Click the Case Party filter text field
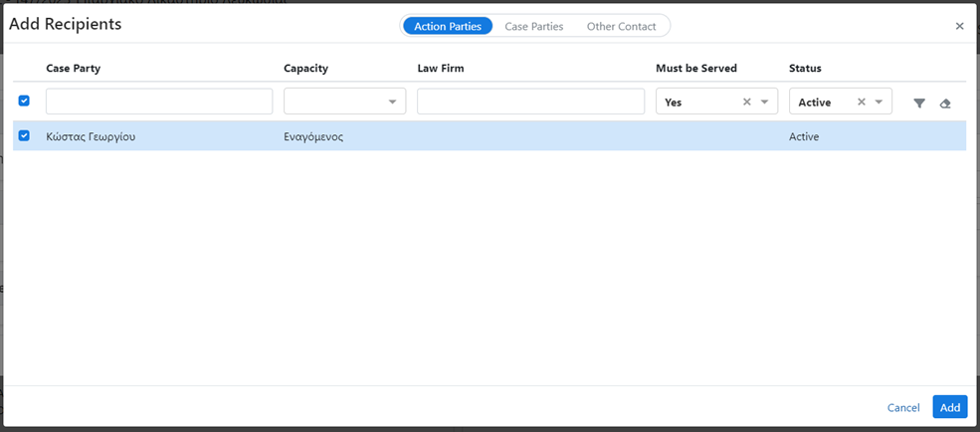 (x=159, y=102)
